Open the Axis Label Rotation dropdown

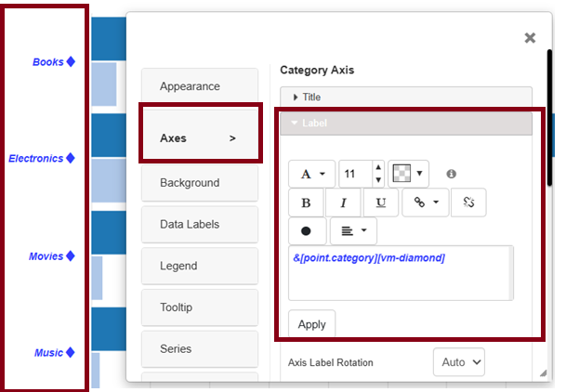[459, 361]
